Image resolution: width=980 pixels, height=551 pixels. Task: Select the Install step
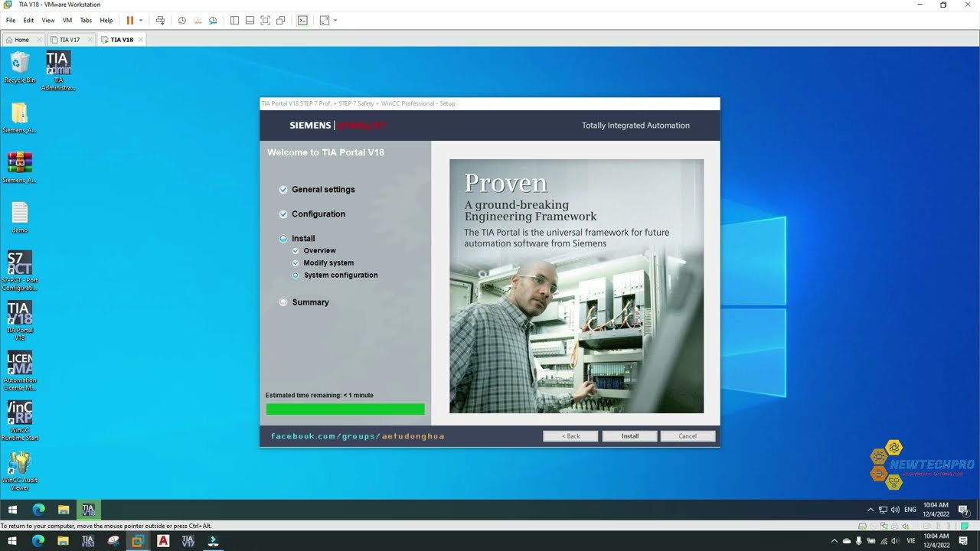(303, 239)
